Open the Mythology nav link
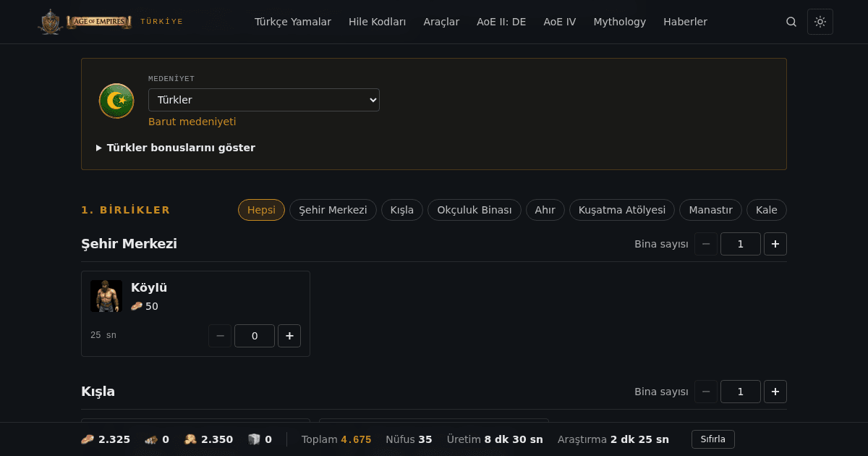 tap(620, 22)
